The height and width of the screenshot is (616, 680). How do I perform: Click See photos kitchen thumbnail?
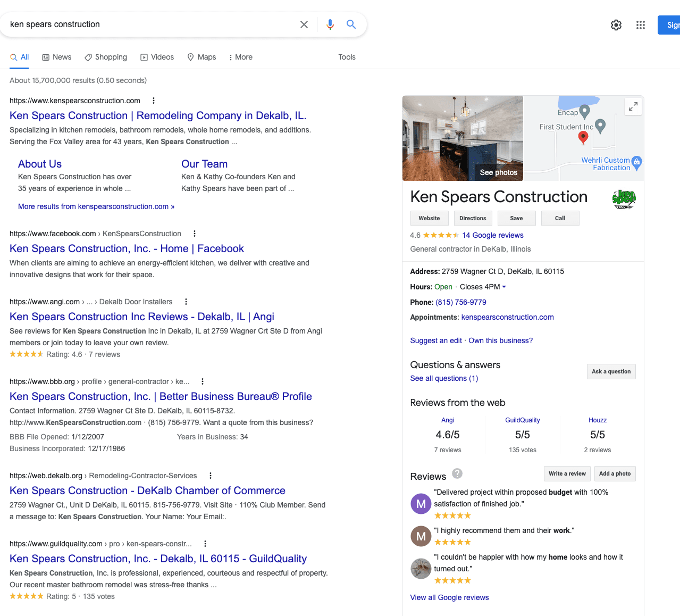pos(463,138)
